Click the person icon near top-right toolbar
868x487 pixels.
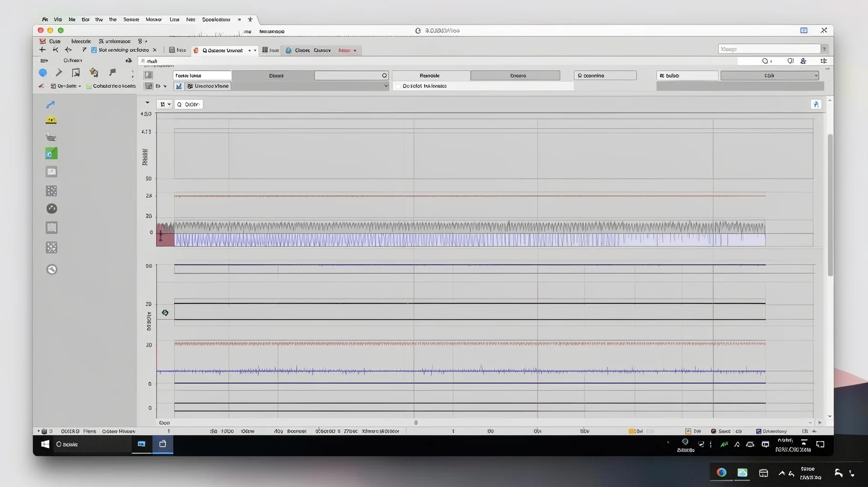[x=803, y=61]
